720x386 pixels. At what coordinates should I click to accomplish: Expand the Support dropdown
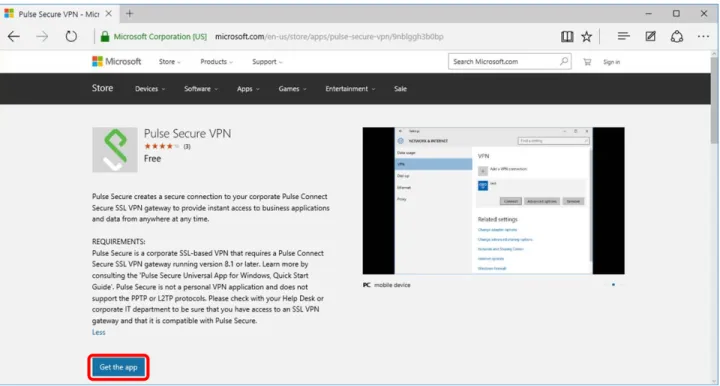[267, 62]
